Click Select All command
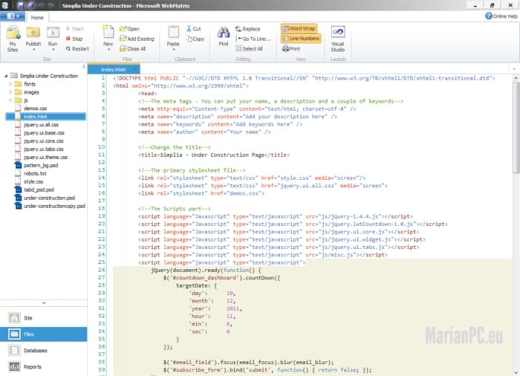The height and width of the screenshot is (376, 520). 249,49
